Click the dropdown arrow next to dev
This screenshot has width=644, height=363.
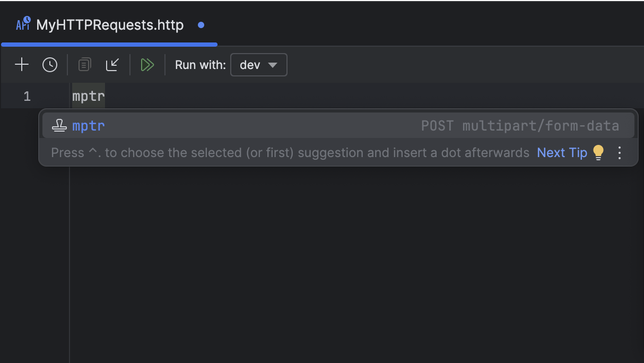click(274, 65)
